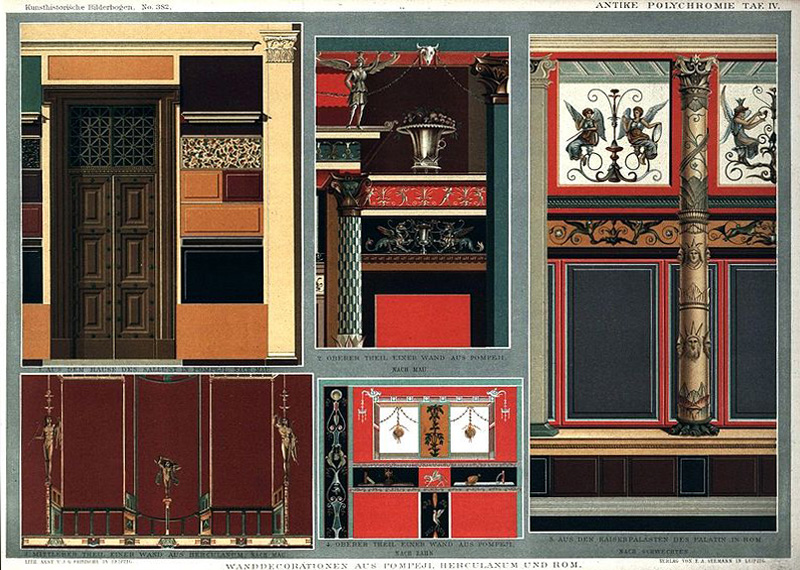Click the bull skull ornament at top center
Image resolution: width=800 pixels, height=570 pixels.
click(x=428, y=54)
